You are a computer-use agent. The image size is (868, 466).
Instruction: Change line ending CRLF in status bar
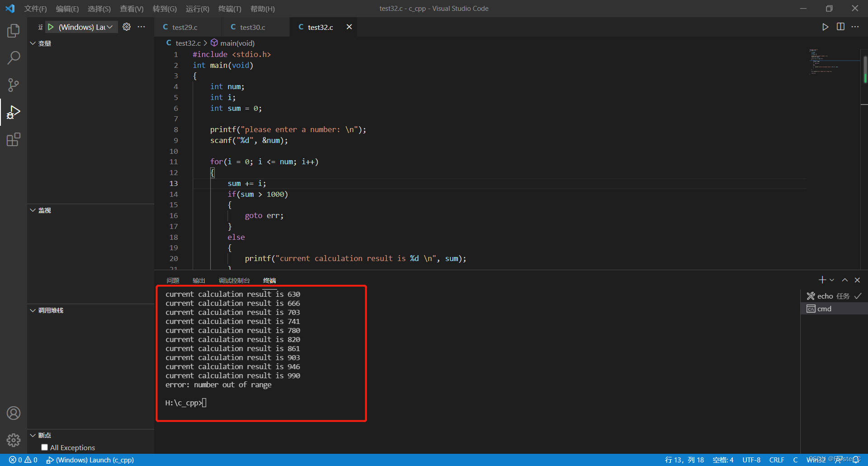777,460
